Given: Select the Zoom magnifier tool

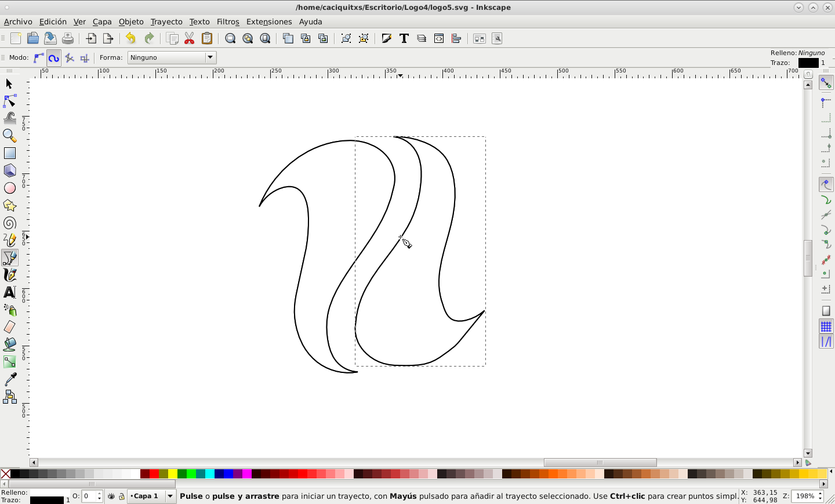Looking at the screenshot, I should pyautogui.click(x=9, y=136).
